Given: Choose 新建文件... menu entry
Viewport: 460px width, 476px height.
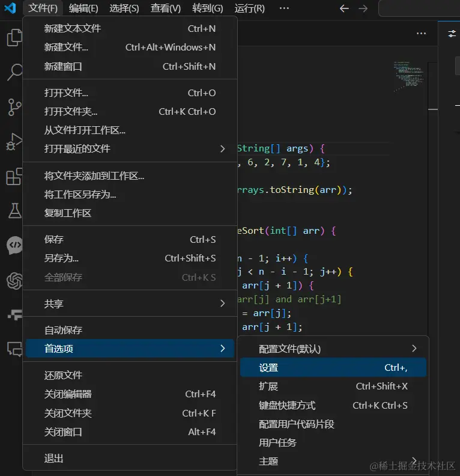Looking at the screenshot, I should point(130,47).
